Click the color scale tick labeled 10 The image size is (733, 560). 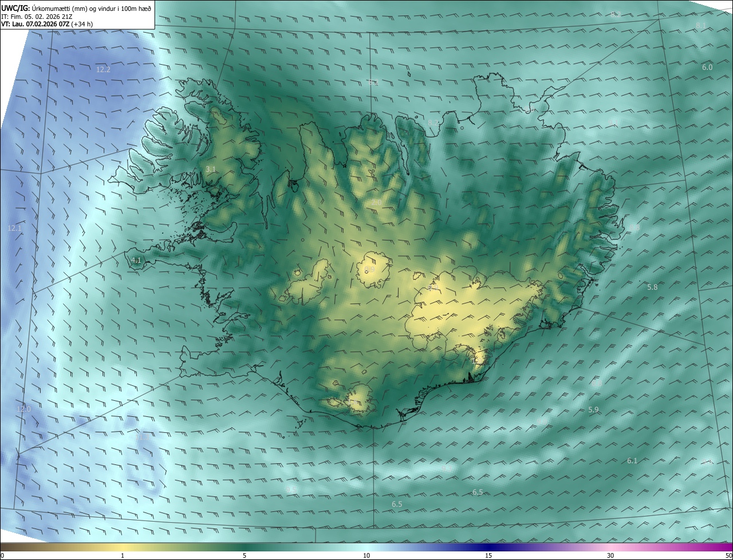pyautogui.click(x=366, y=555)
